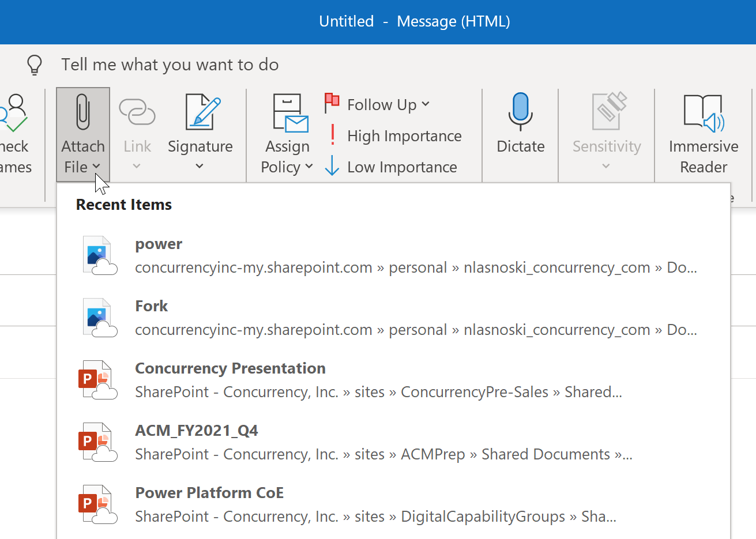Toggle High Importance for the message
Screen dimensions: 756x539
point(404,136)
